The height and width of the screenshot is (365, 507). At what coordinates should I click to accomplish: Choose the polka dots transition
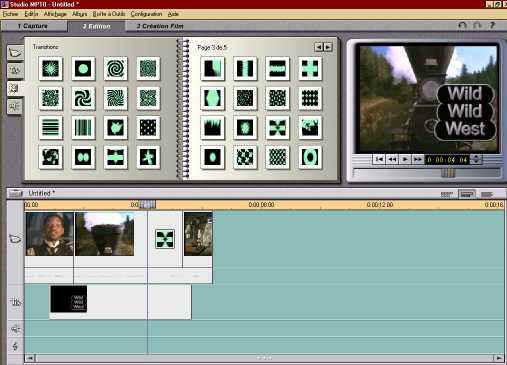point(148,127)
